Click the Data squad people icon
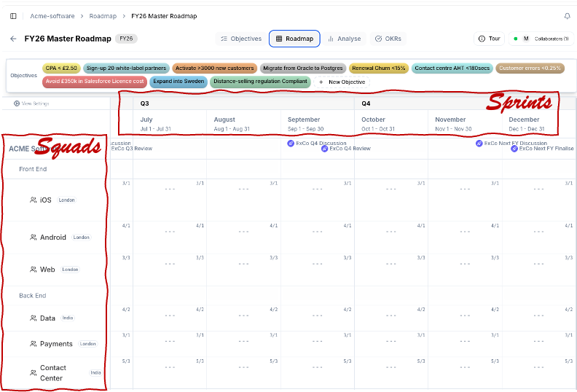The height and width of the screenshot is (392, 577). [x=34, y=318]
